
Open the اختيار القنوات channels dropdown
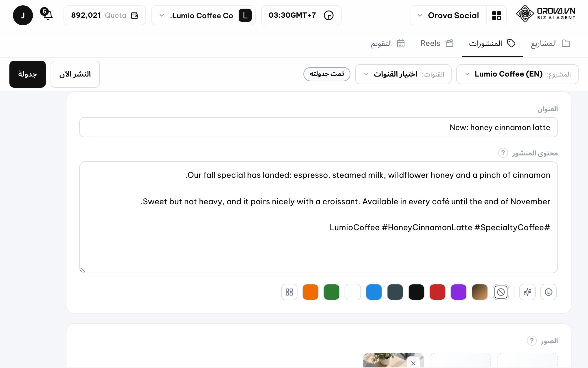[x=403, y=74]
